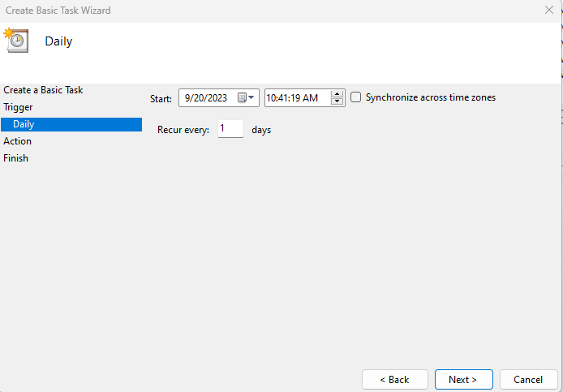Image resolution: width=563 pixels, height=392 pixels.
Task: Enable Synchronize across time zones checkbox
Action: pos(355,97)
